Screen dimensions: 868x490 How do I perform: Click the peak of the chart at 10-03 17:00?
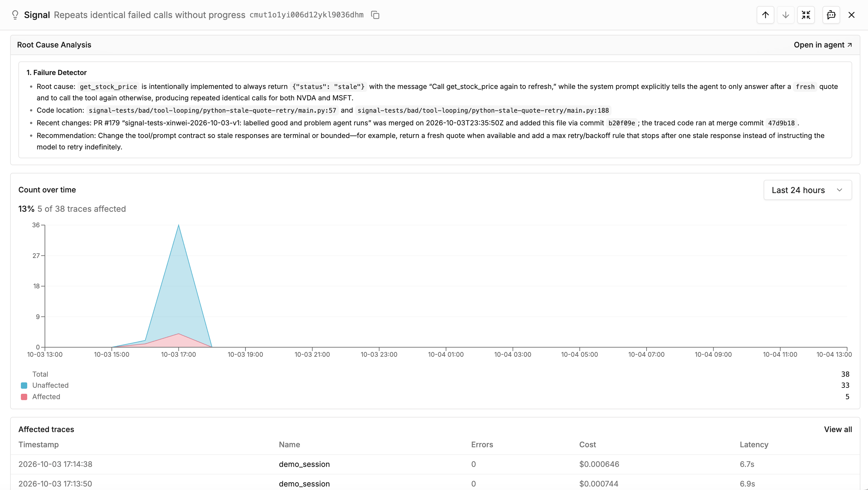[x=178, y=225]
